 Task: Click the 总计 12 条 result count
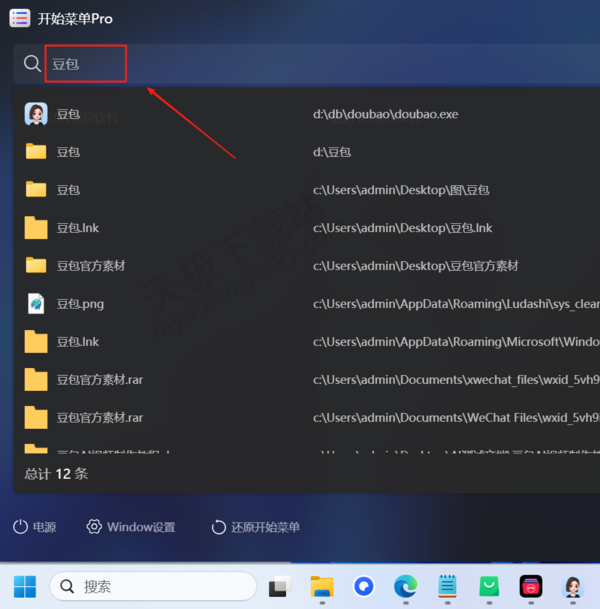tap(56, 474)
